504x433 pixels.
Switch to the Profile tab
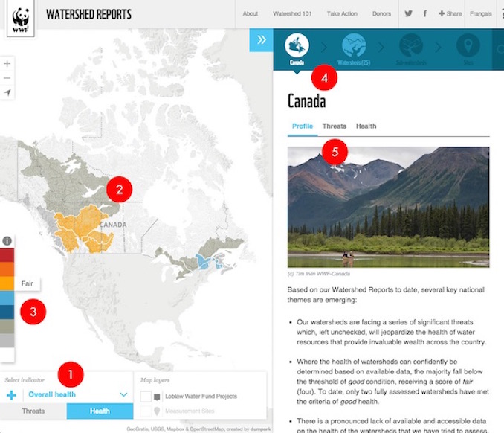[303, 126]
